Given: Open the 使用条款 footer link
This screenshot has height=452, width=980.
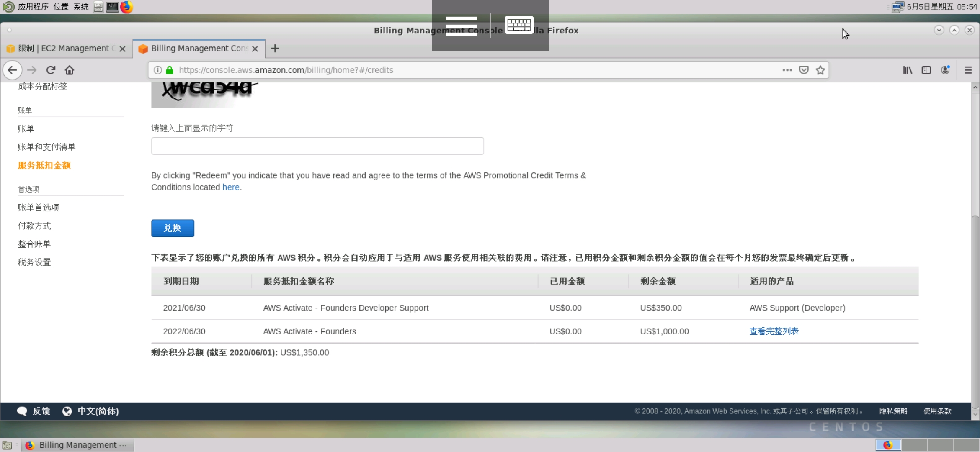Looking at the screenshot, I should point(937,411).
